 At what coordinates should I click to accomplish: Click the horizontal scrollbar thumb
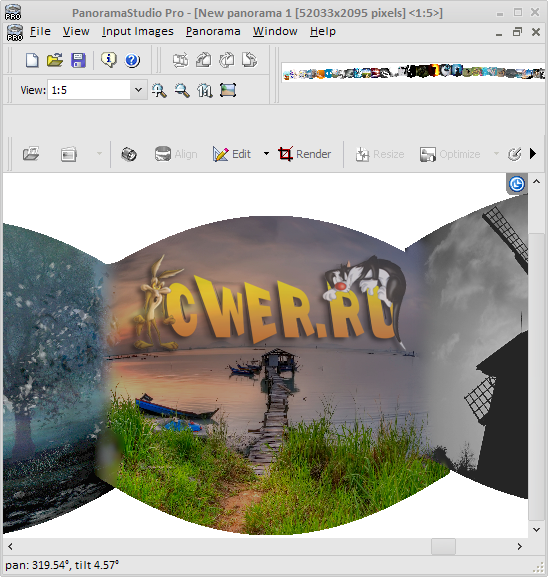[x=443, y=546]
